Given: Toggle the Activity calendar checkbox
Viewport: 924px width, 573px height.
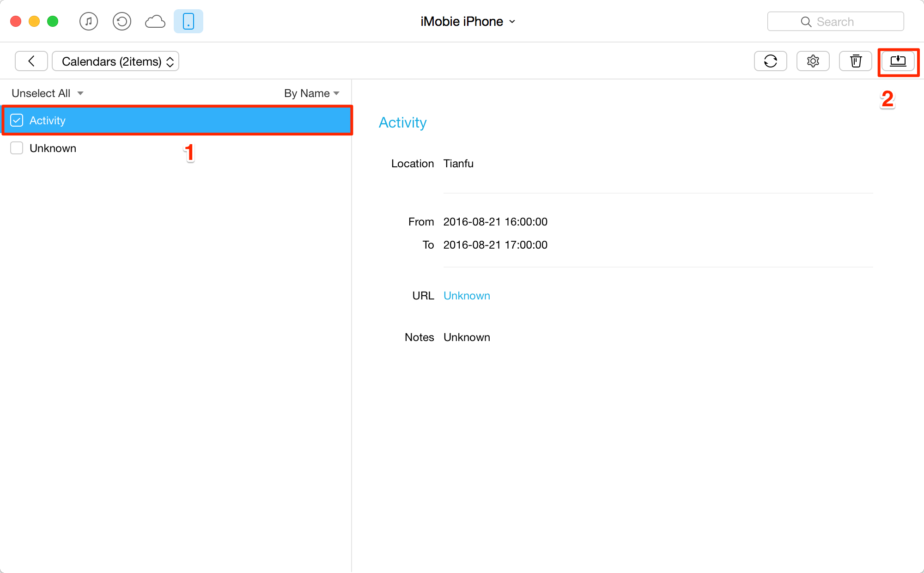Looking at the screenshot, I should coord(16,120).
